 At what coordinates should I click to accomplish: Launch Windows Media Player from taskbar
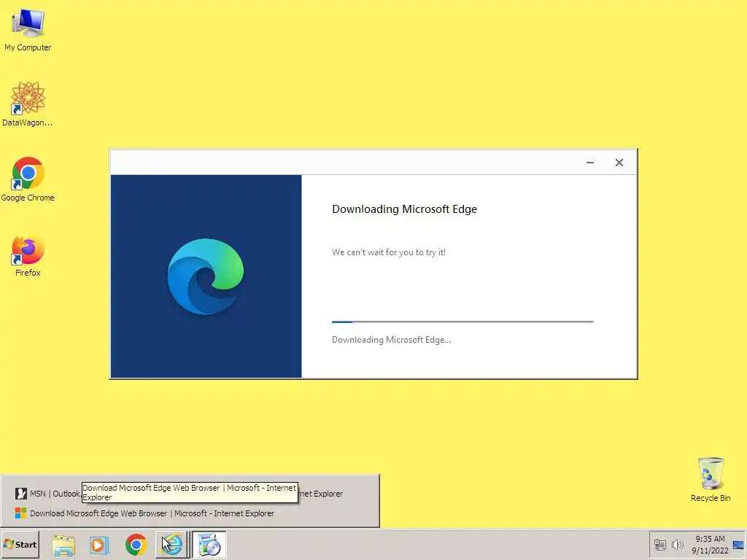pyautogui.click(x=99, y=545)
